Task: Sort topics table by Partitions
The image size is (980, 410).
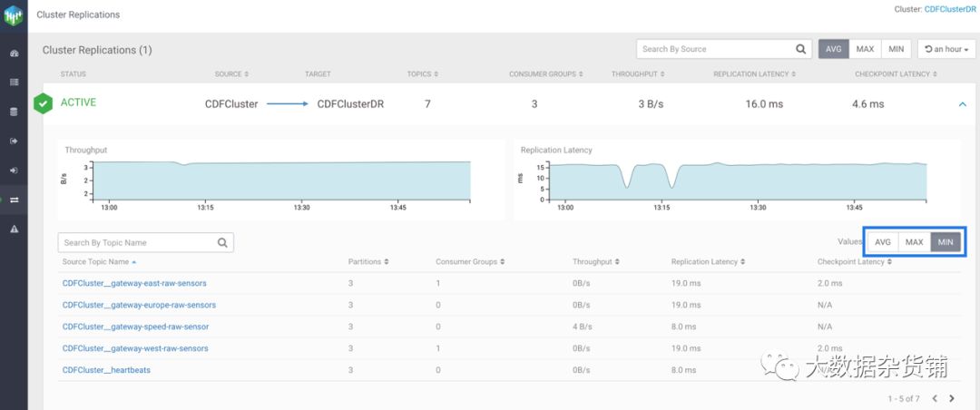Action: point(368,262)
